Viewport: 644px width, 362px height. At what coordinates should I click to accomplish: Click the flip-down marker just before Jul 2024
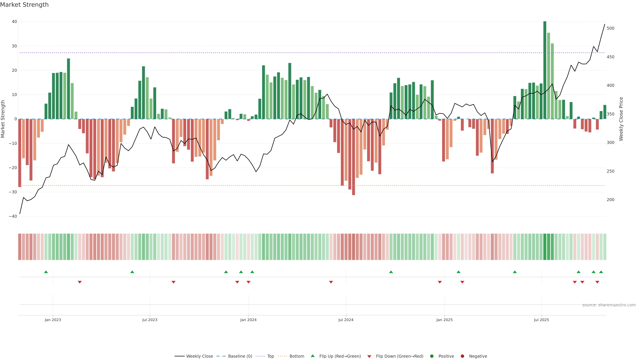click(x=331, y=282)
